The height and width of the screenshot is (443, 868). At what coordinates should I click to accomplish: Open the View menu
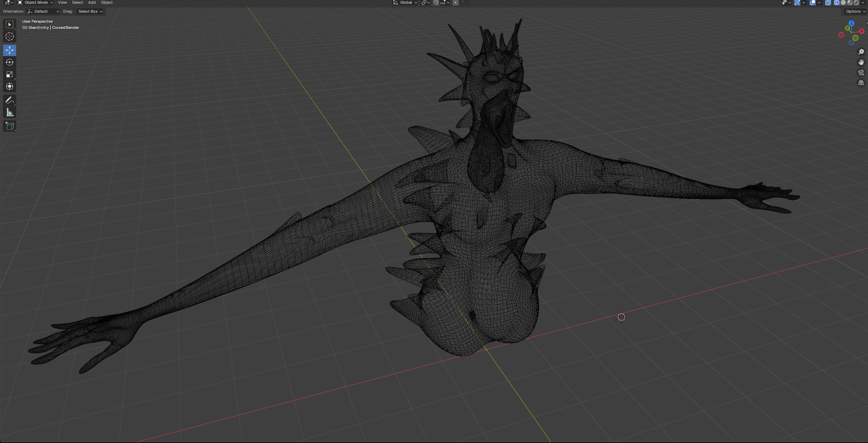[63, 2]
